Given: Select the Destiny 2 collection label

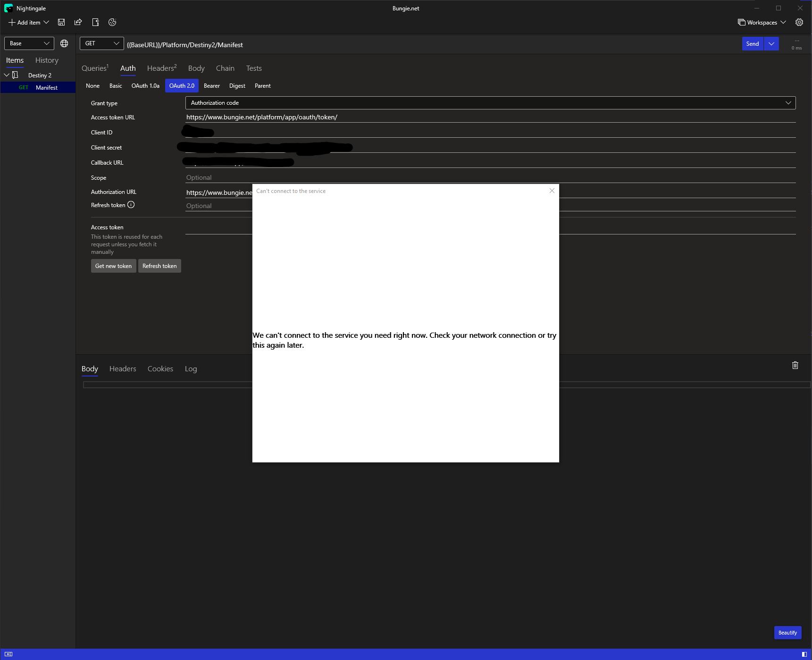Looking at the screenshot, I should (x=40, y=75).
